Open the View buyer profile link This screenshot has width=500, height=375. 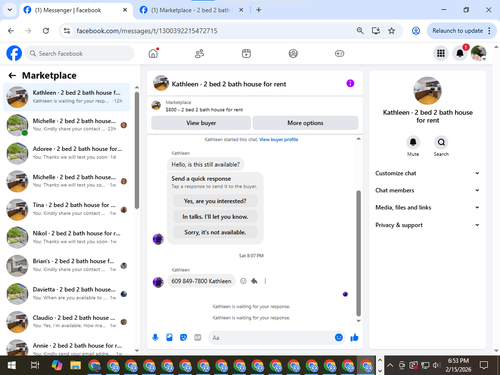coord(279,139)
